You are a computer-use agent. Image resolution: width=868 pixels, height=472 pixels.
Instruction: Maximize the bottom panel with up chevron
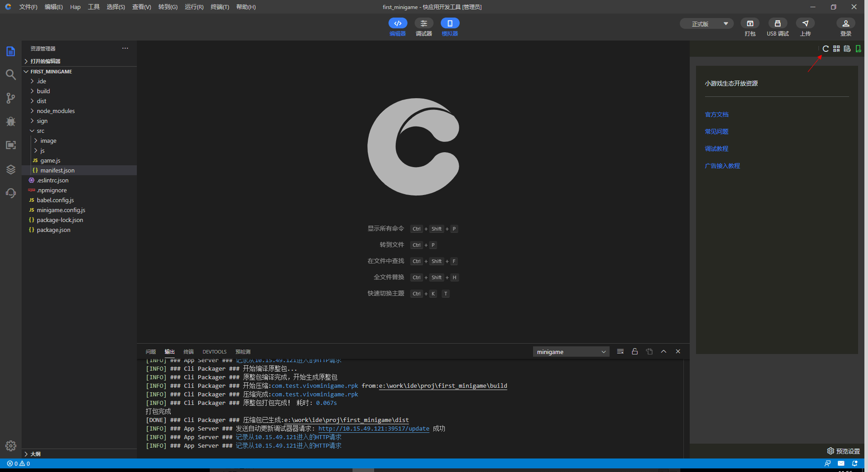pos(664,352)
